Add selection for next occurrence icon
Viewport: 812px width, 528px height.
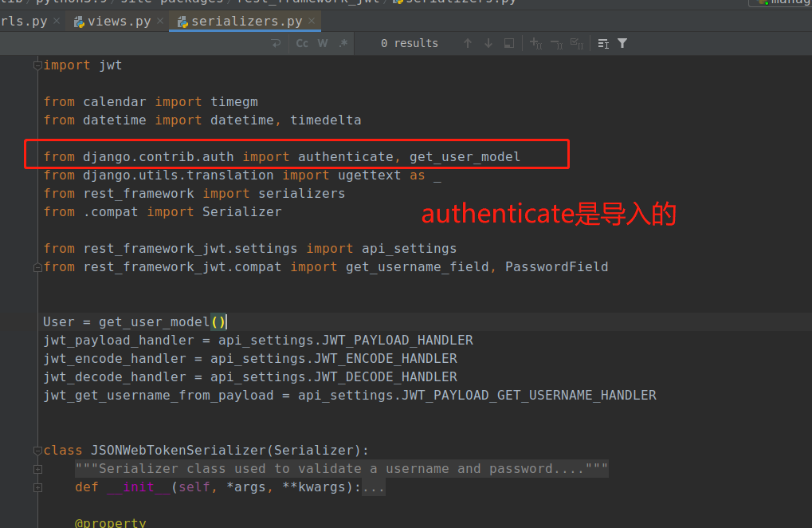tap(536, 44)
